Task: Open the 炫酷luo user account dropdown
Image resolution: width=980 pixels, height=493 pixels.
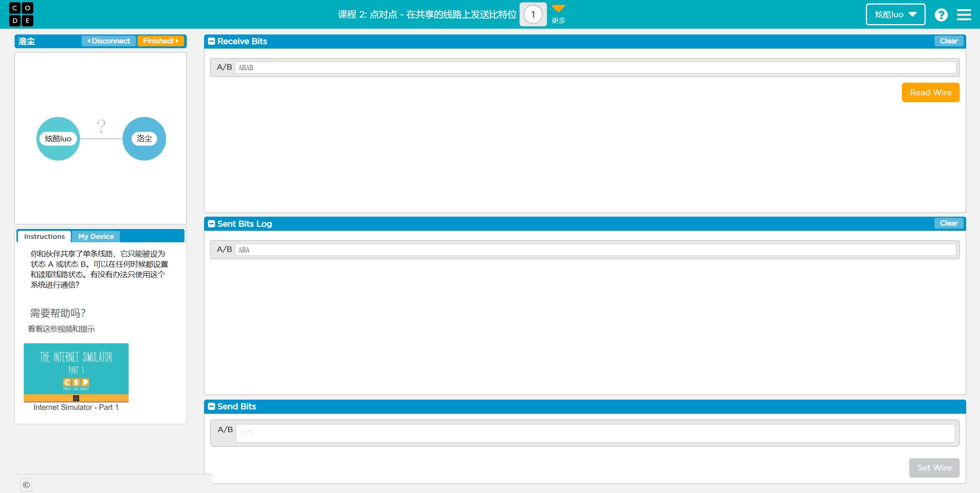Action: click(x=895, y=15)
